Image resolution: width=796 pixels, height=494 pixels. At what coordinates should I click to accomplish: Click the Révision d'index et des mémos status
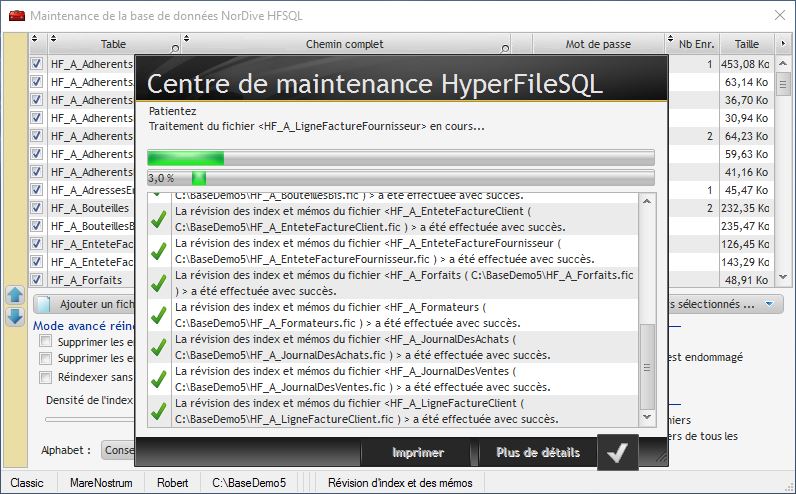click(x=400, y=483)
